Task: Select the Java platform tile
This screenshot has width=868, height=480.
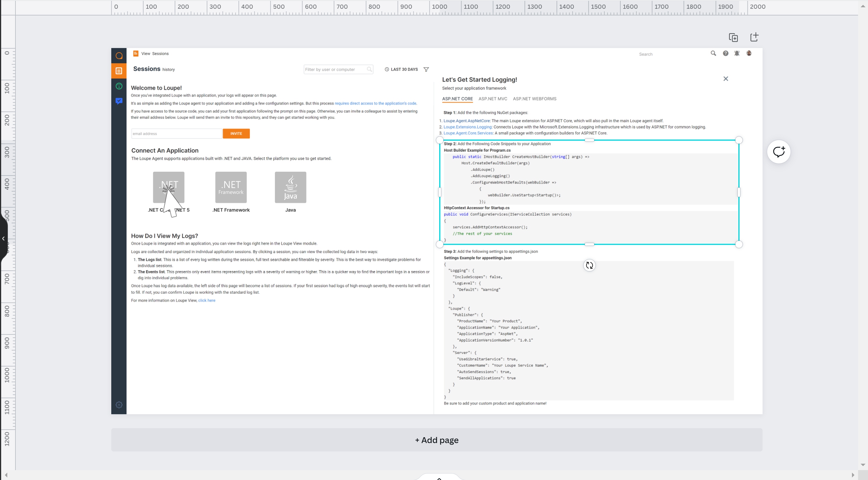Action: [x=290, y=187]
